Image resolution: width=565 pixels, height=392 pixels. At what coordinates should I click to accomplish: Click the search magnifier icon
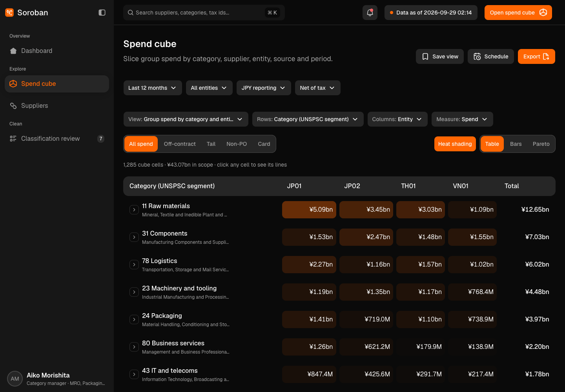click(x=131, y=13)
